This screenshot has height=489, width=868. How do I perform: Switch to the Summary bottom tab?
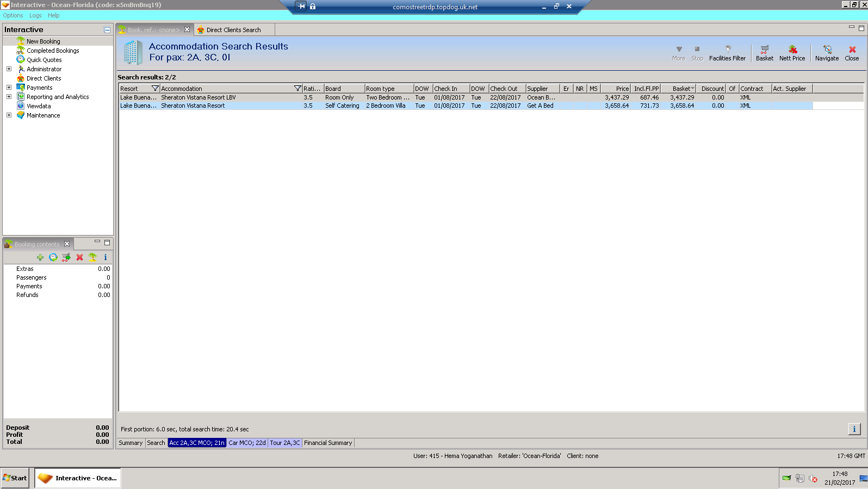pos(131,443)
